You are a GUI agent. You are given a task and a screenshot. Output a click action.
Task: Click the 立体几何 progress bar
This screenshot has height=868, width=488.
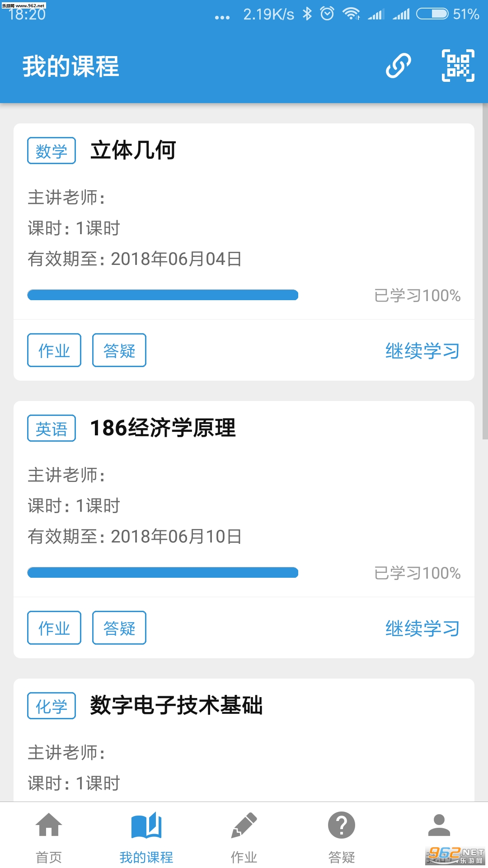(x=163, y=295)
